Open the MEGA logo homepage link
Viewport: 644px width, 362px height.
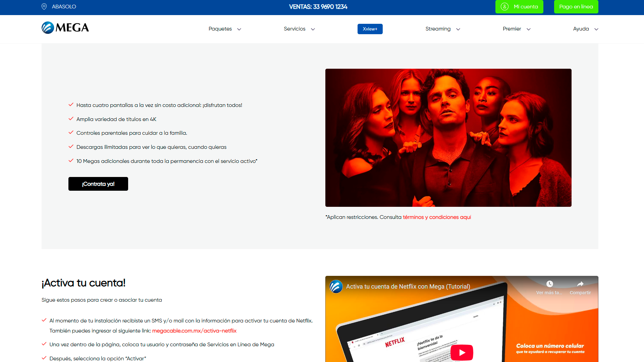tap(65, 28)
